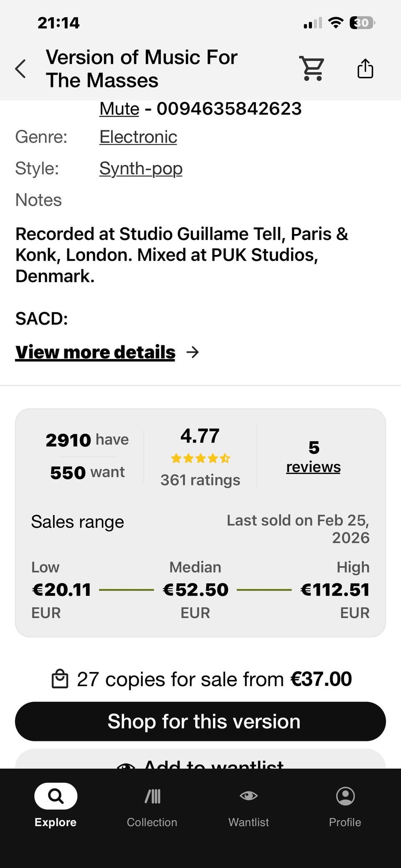401x868 pixels.
Task: Tap the eye icon on wantlist button
Action: point(126,766)
